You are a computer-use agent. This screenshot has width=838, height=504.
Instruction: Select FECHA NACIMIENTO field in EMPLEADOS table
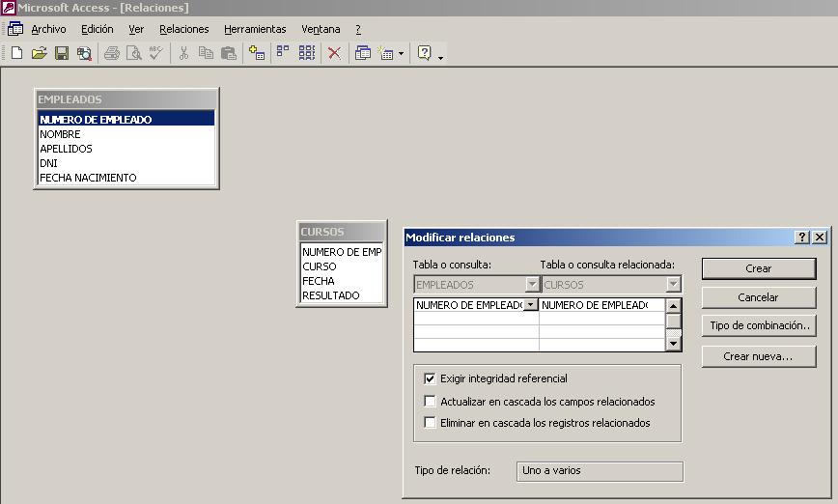click(126, 178)
